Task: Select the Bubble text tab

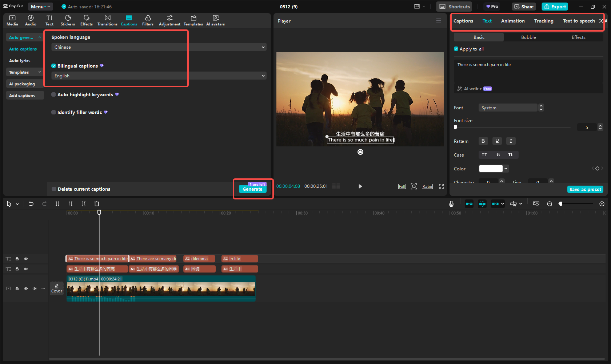Action: click(528, 37)
